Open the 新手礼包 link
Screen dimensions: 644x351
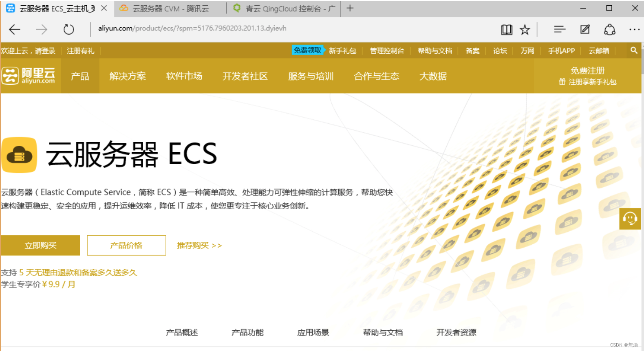point(342,51)
